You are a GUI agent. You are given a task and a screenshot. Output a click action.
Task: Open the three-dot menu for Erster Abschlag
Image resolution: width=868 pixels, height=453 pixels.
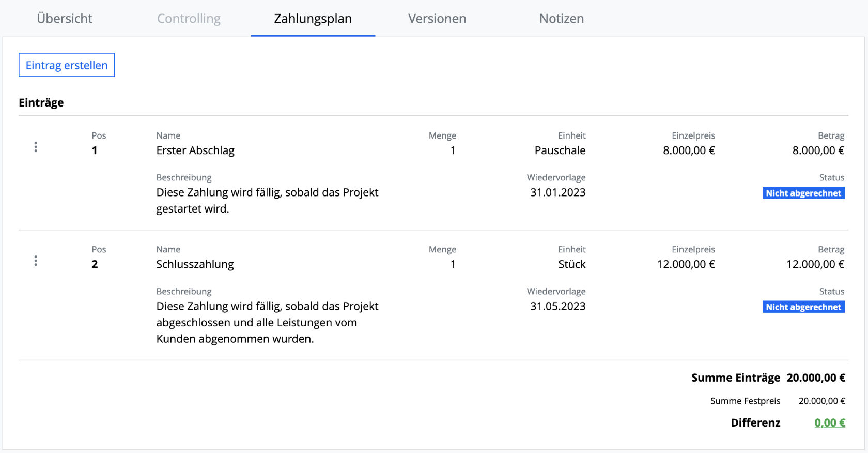pyautogui.click(x=36, y=147)
